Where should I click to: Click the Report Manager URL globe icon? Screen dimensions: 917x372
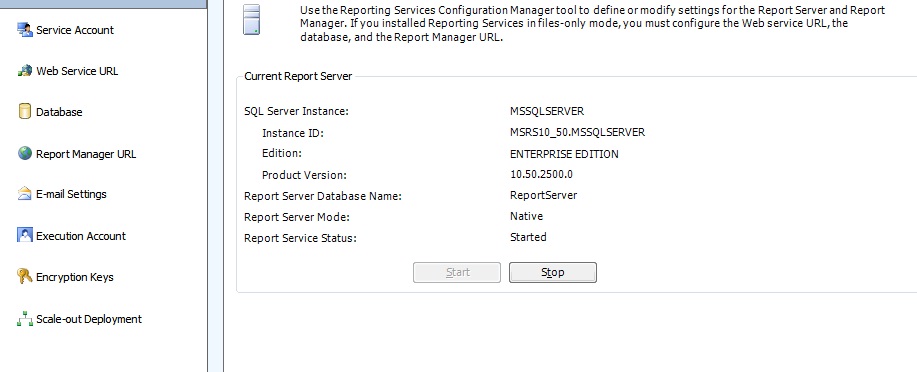(25, 154)
